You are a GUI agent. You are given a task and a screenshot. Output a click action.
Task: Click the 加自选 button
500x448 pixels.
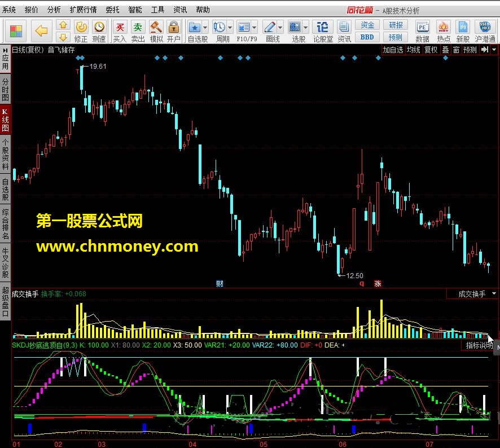(393, 50)
